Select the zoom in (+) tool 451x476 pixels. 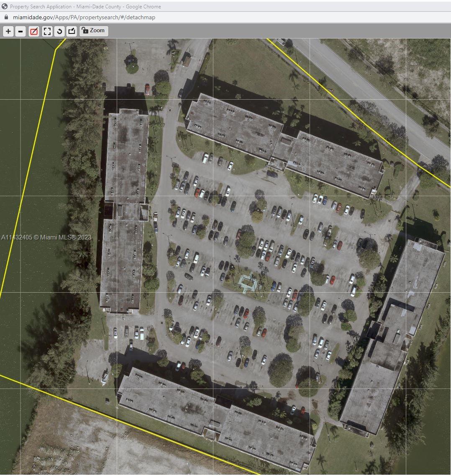[x=8, y=31]
